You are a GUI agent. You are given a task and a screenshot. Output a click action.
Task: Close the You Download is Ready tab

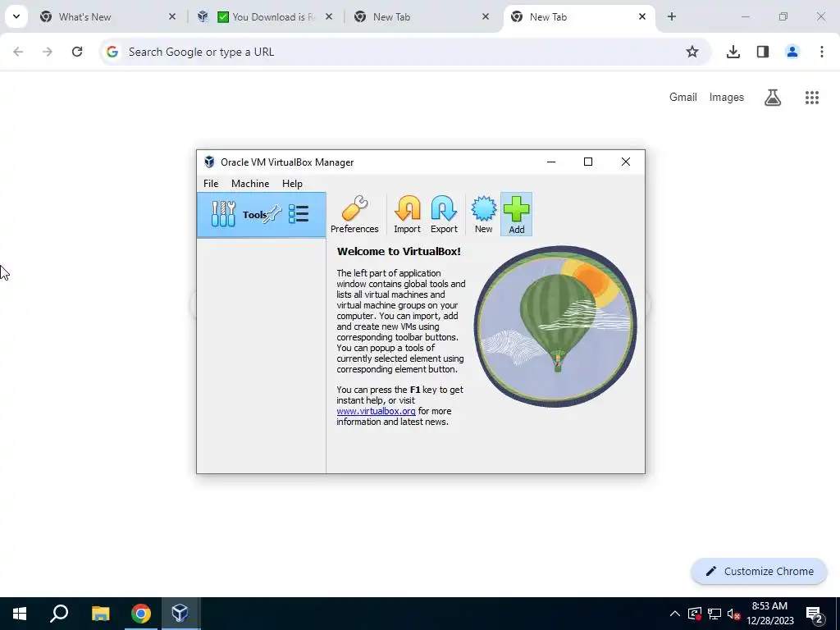pos(329,17)
